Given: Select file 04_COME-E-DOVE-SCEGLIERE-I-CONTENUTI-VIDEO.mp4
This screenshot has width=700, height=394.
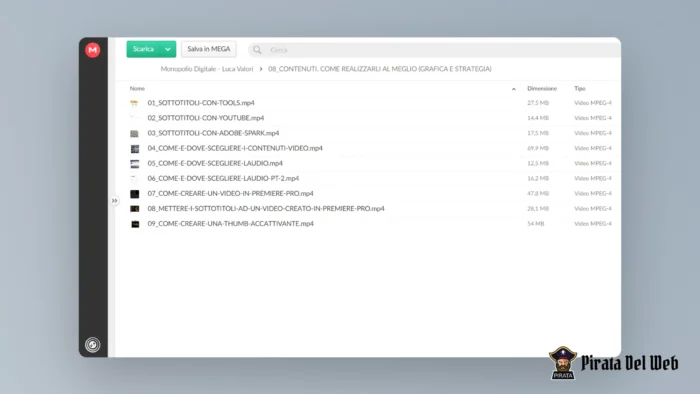Looking at the screenshot, I should tap(235, 148).
